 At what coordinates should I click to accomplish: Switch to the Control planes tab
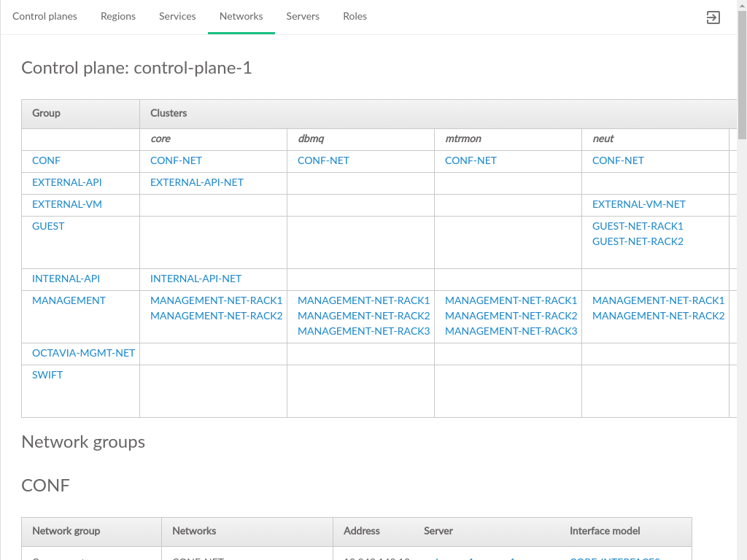[44, 16]
